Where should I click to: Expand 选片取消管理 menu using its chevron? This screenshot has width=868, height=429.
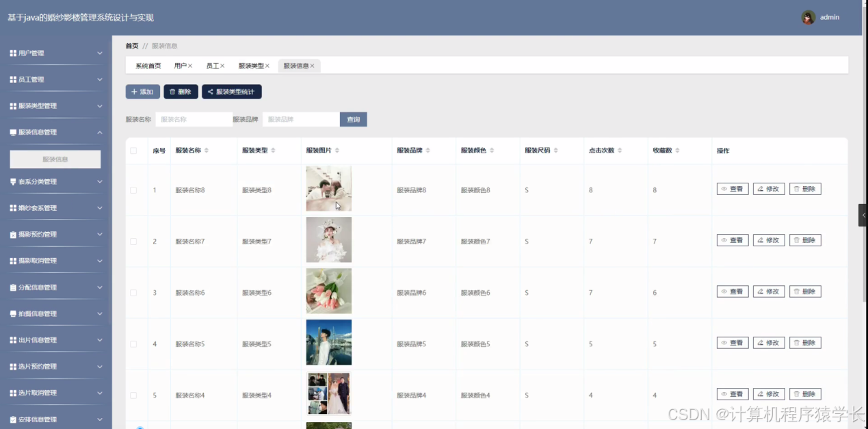click(100, 393)
